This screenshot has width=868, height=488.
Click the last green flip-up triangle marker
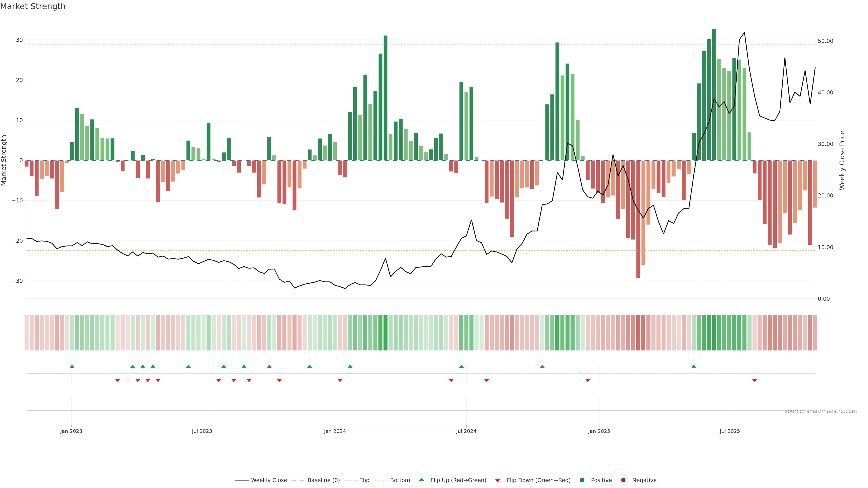[694, 366]
